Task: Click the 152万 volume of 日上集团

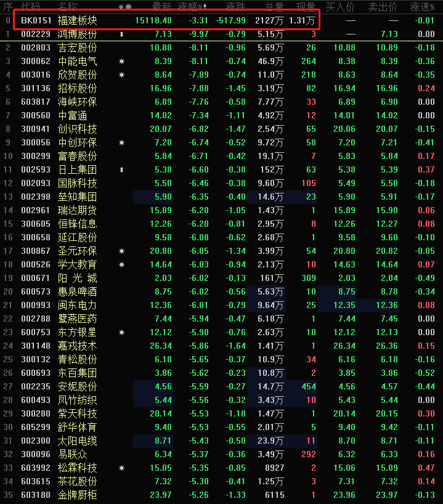Action: [x=271, y=169]
